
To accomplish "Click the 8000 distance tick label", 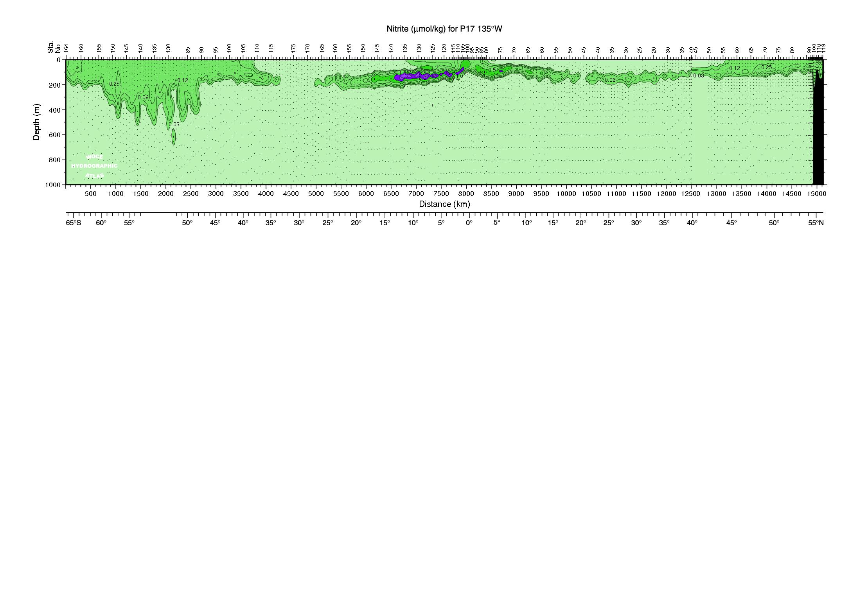I will [466, 194].
